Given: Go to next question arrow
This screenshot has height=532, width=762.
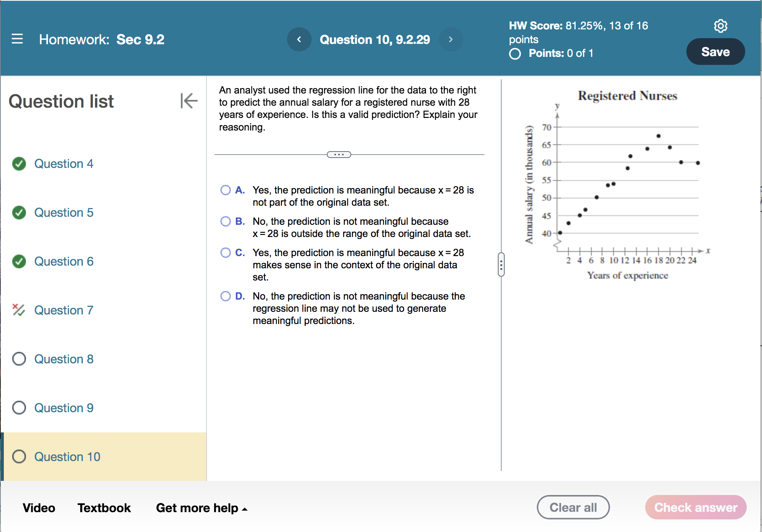Looking at the screenshot, I should pos(450,39).
